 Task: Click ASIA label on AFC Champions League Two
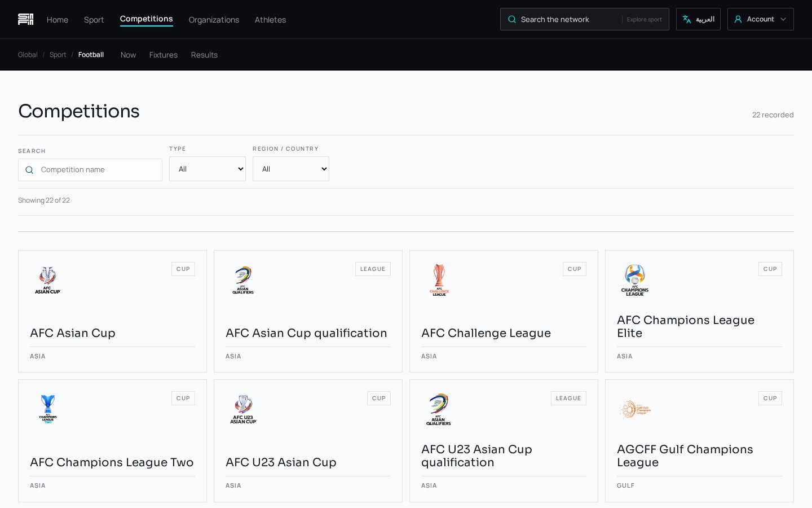(x=38, y=485)
